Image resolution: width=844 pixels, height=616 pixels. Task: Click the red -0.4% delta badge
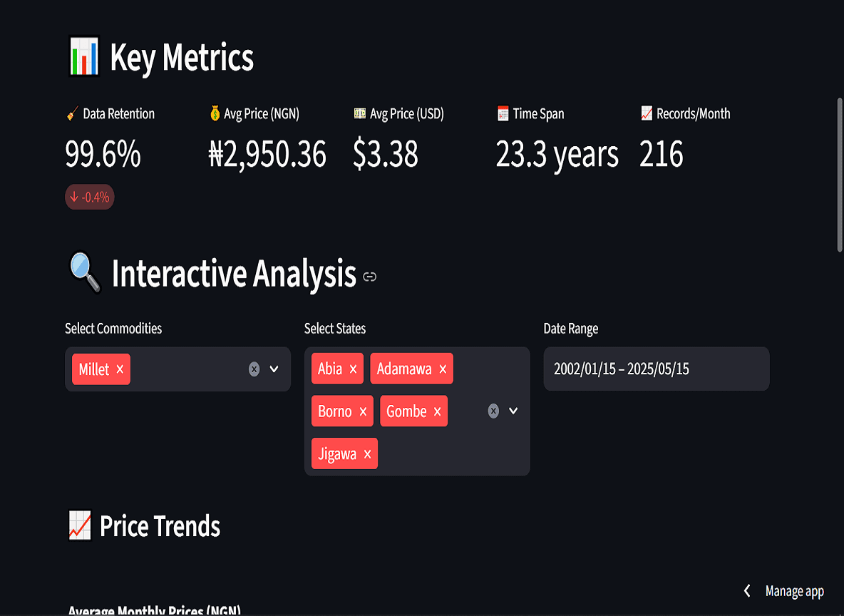coord(89,197)
